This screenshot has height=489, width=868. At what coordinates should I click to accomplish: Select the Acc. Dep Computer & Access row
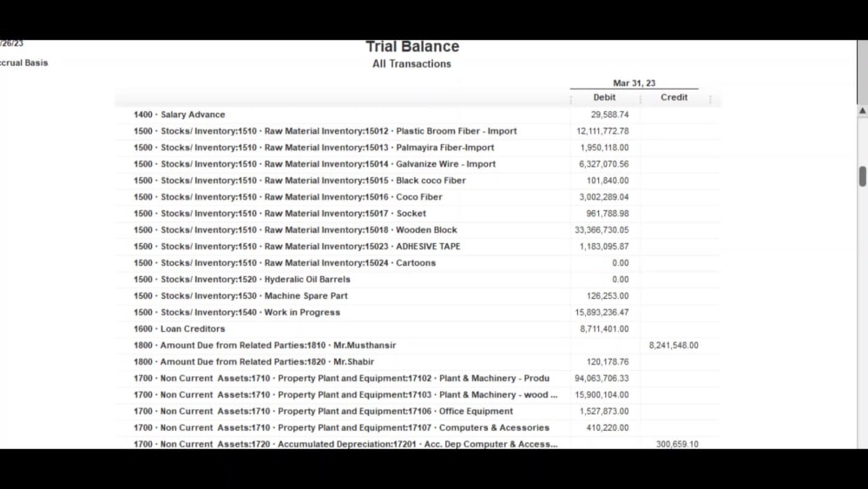418,443
